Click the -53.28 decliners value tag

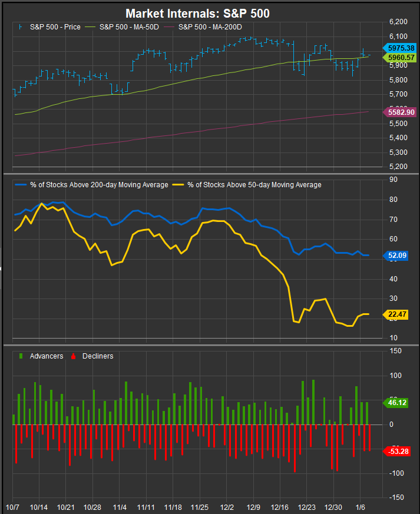[396, 452]
